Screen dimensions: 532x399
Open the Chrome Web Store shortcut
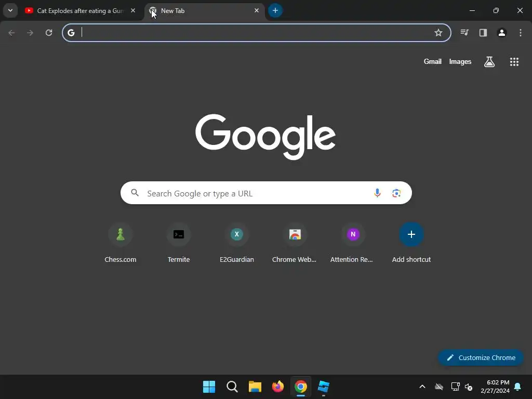pyautogui.click(x=295, y=243)
